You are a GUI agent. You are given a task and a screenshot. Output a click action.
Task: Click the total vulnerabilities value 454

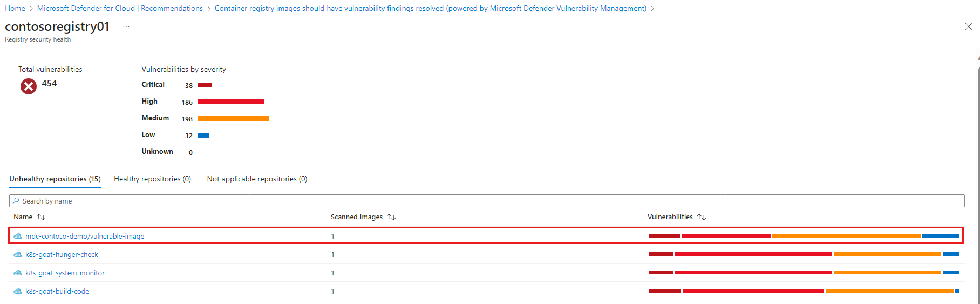(49, 84)
